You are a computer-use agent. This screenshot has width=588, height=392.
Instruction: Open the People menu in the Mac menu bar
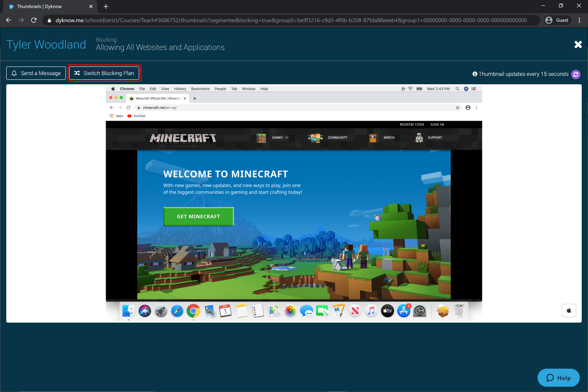220,89
